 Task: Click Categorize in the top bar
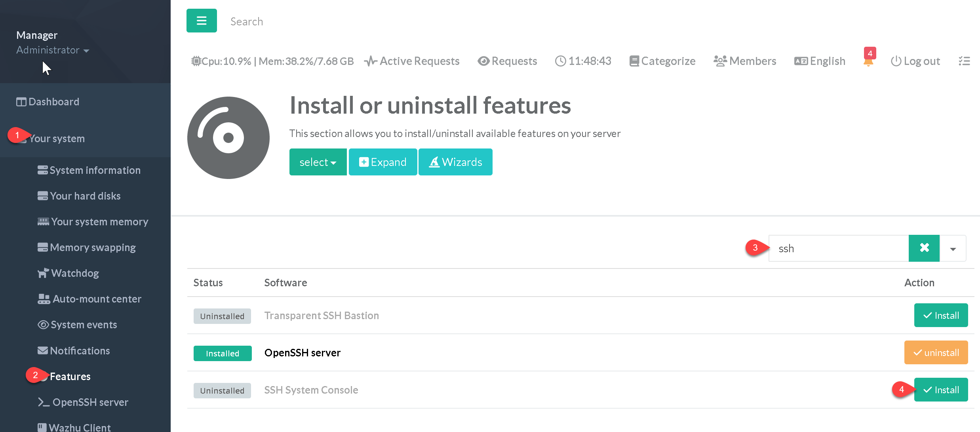(662, 61)
